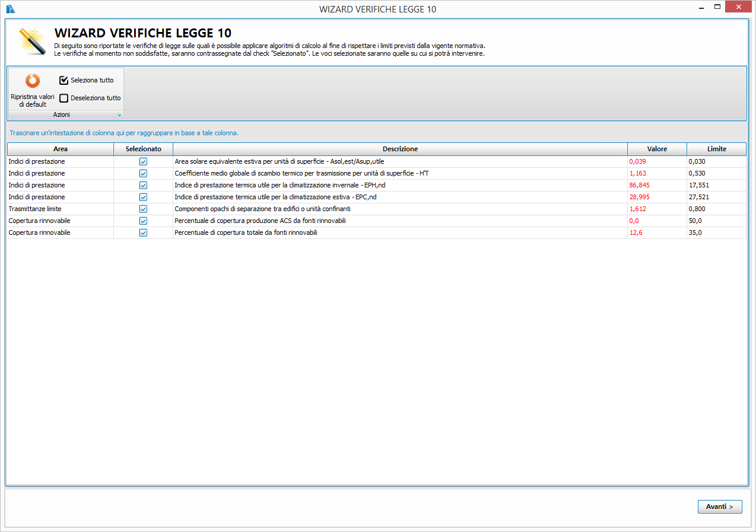756x532 pixels.
Task: Maximize the wizard window
Action: pos(717,7)
